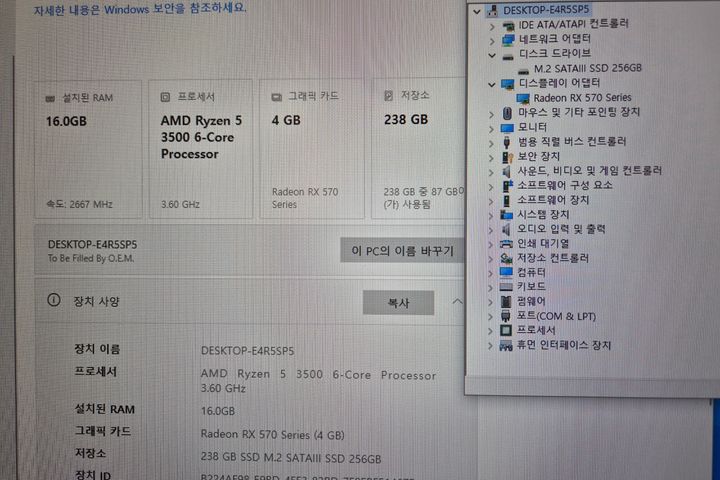
Task: Click the 시스템 장치 icon
Action: click(506, 215)
